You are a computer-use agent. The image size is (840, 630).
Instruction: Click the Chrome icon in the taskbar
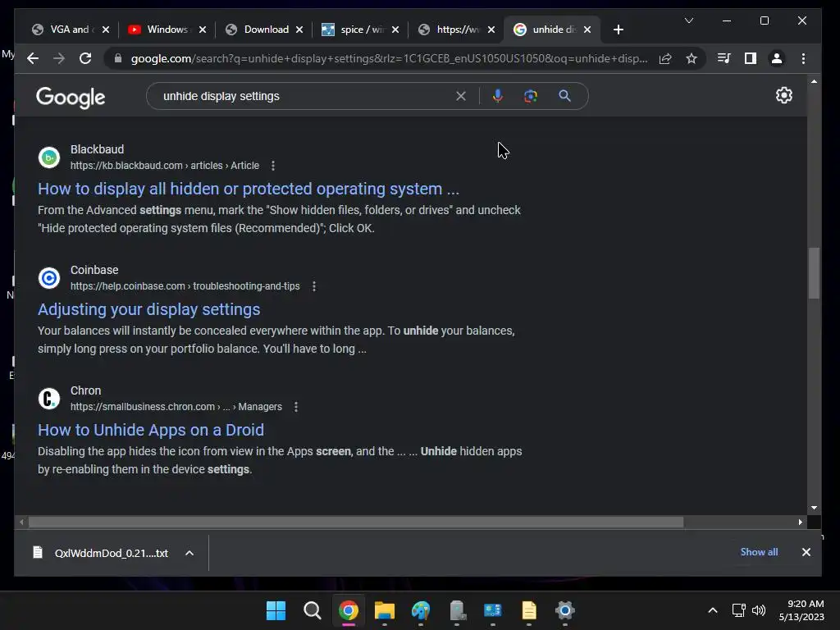348,610
